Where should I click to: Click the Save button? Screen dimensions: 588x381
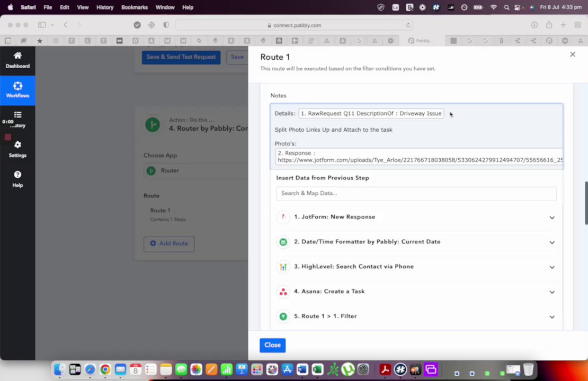(x=237, y=57)
